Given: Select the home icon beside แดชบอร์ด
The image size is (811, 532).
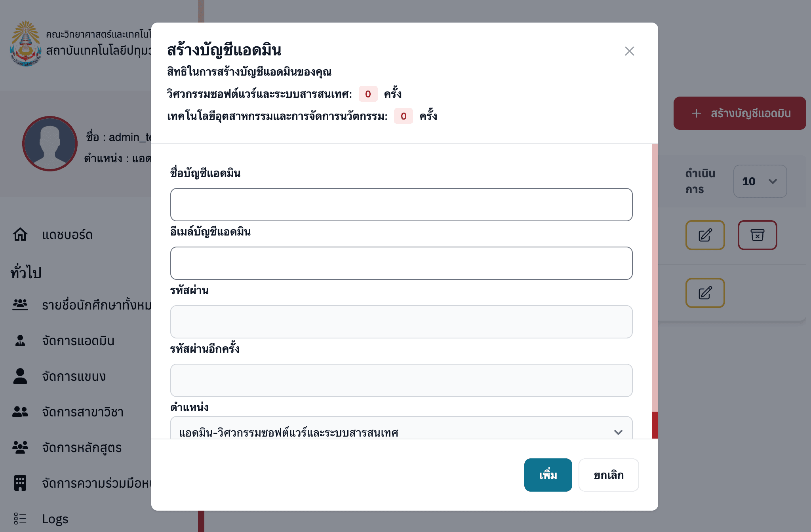Looking at the screenshot, I should [x=20, y=234].
